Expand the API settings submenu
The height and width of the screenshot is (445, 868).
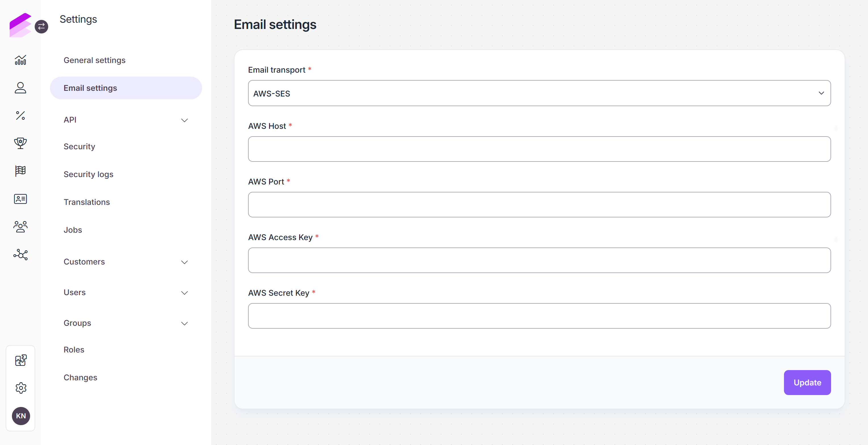[126, 120]
